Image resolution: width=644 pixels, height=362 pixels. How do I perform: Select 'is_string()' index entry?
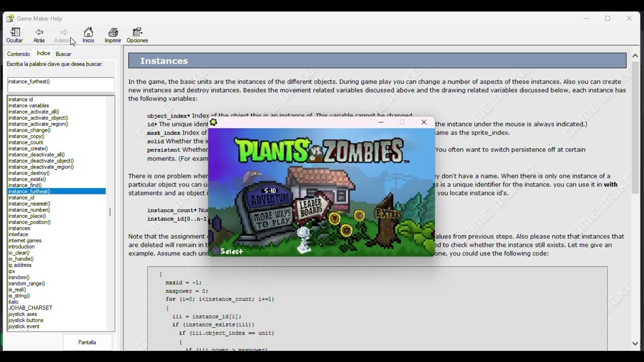(x=19, y=296)
